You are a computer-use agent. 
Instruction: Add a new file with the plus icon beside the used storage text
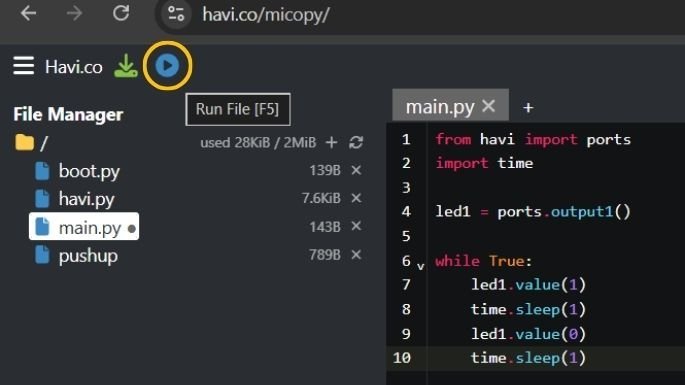pos(332,142)
